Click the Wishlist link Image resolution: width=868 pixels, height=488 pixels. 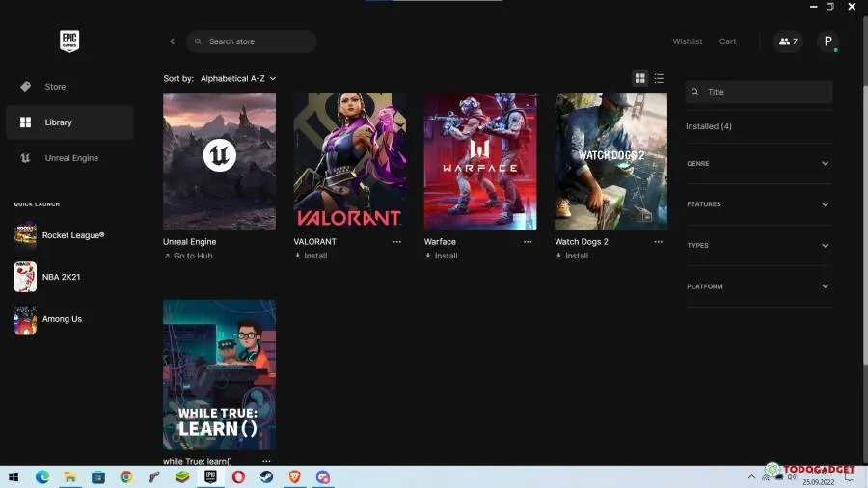pos(687,41)
